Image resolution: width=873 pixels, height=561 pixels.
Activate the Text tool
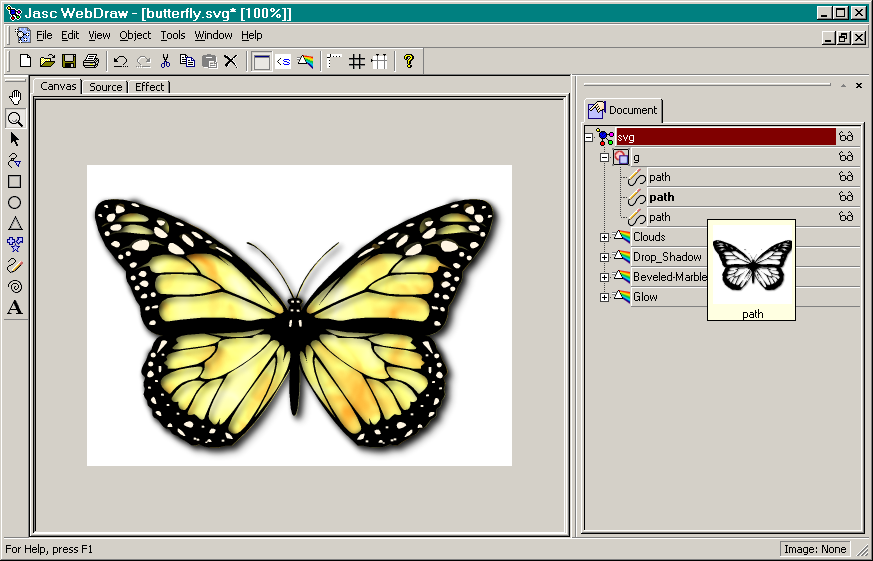[15, 307]
